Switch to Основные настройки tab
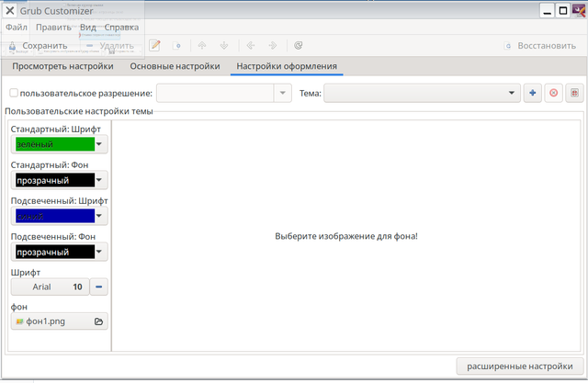 pyautogui.click(x=175, y=66)
